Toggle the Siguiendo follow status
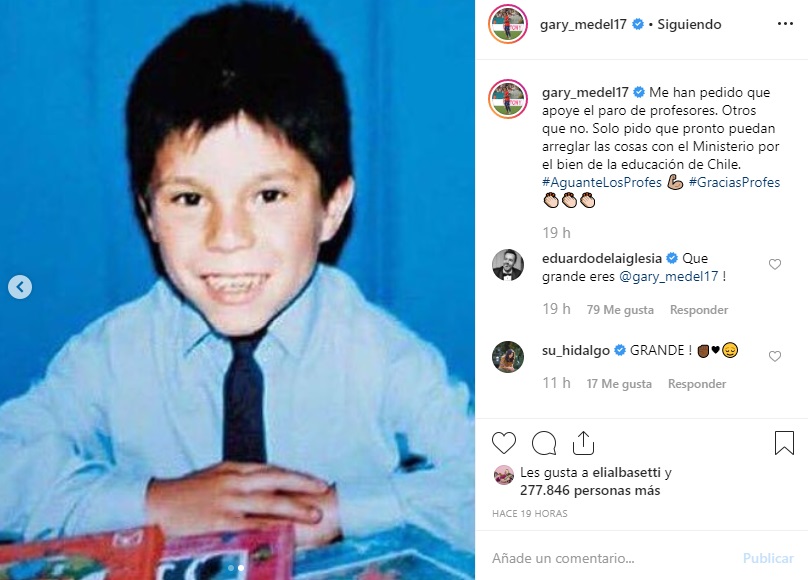808x580 pixels. 689,24
